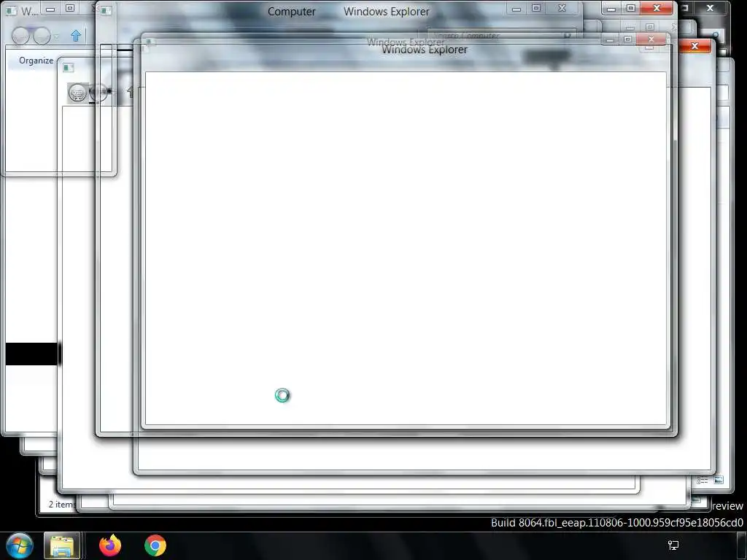
Task: Open recent pages dropdown in the W... window
Action: [57, 36]
